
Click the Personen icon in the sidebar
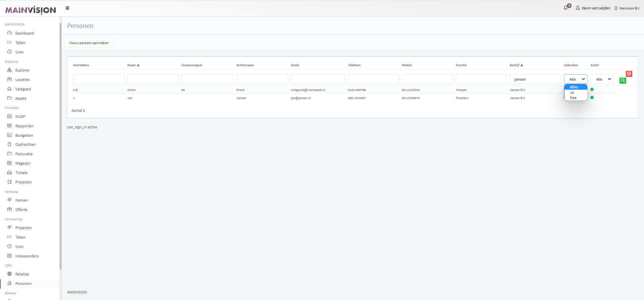tap(9, 284)
